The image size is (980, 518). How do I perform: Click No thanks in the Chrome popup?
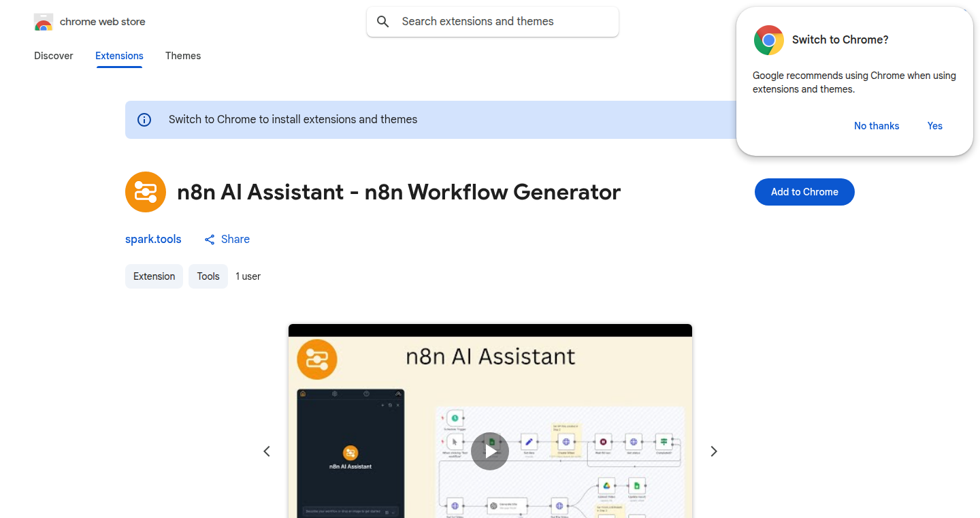click(x=877, y=126)
